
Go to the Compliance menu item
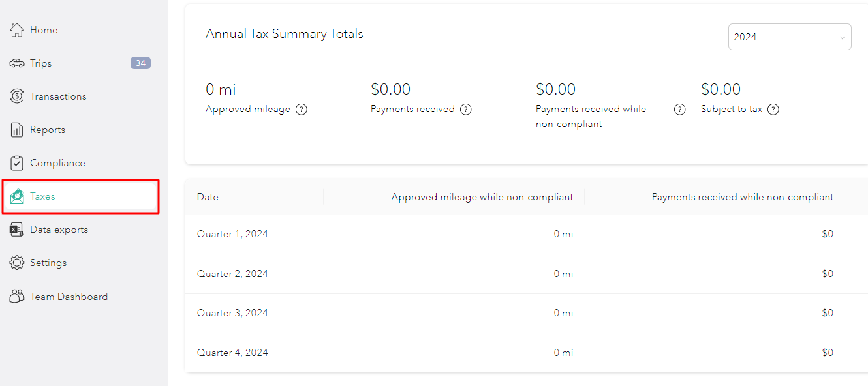tap(57, 163)
